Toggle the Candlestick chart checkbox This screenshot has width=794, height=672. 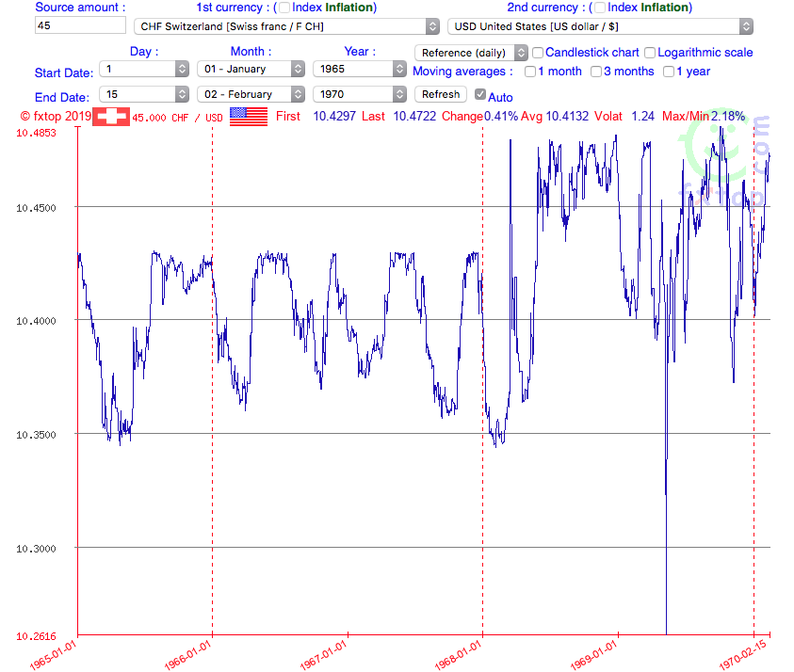[538, 51]
